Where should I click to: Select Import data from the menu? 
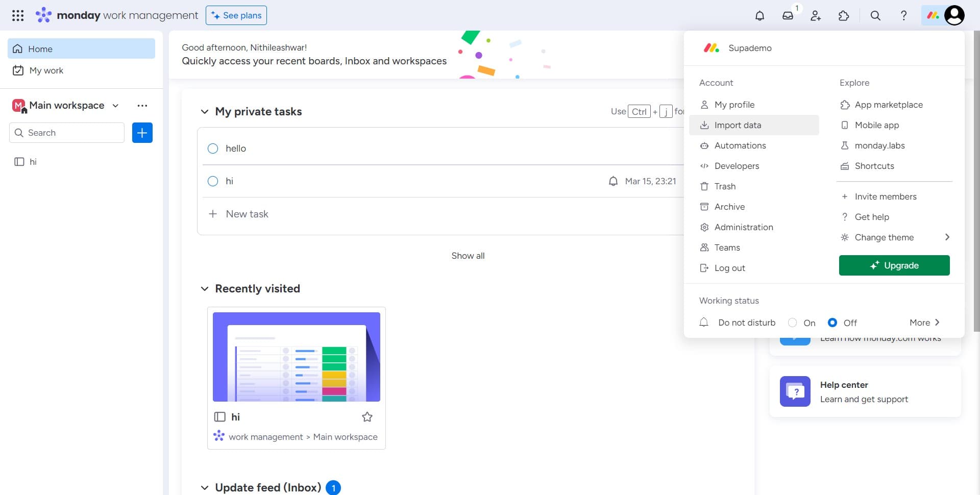738,125
